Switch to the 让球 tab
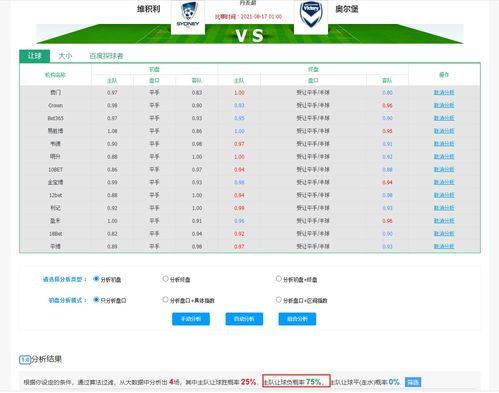Screen dimensions: 499x393 35,56
